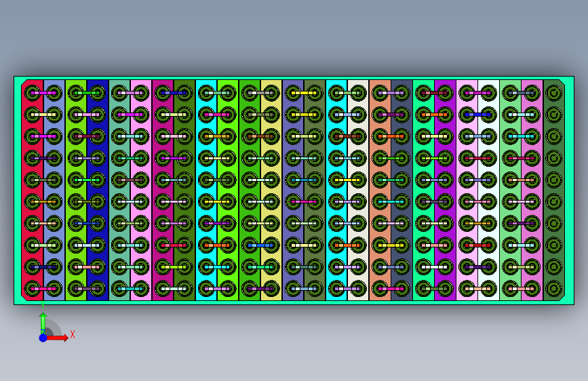Click the blue Z axis ball of the triad
588x381 pixels.
point(43,338)
